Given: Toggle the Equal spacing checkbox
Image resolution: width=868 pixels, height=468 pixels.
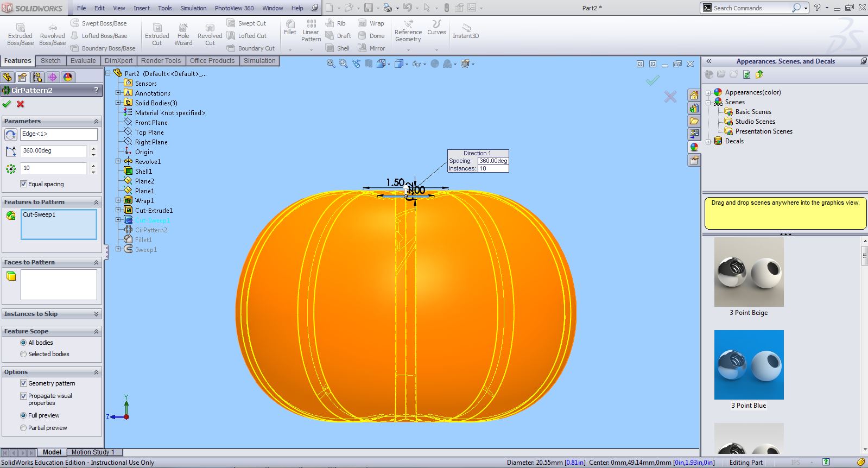Looking at the screenshot, I should coord(23,184).
